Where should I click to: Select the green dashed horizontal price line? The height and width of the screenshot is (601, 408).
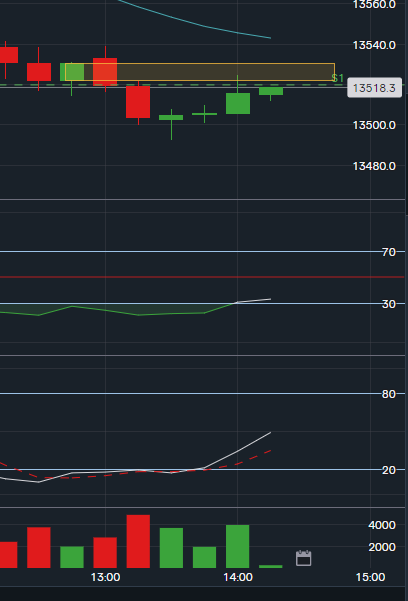(173, 84)
